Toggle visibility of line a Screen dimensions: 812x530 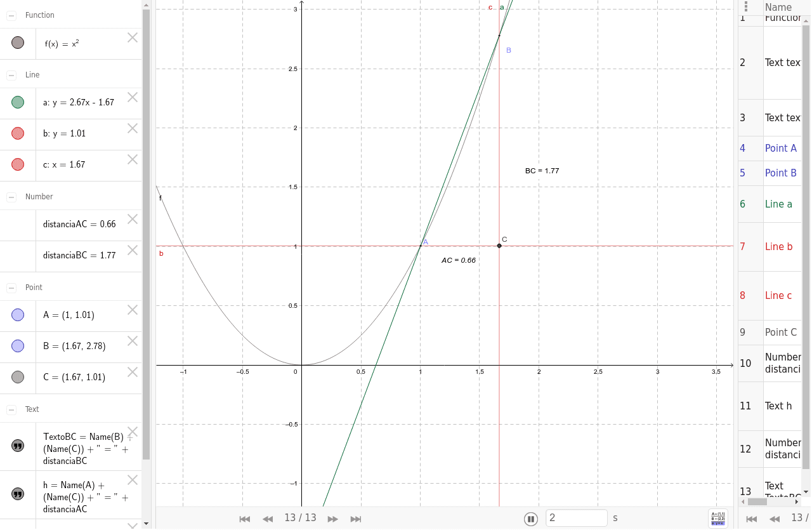pos(18,102)
